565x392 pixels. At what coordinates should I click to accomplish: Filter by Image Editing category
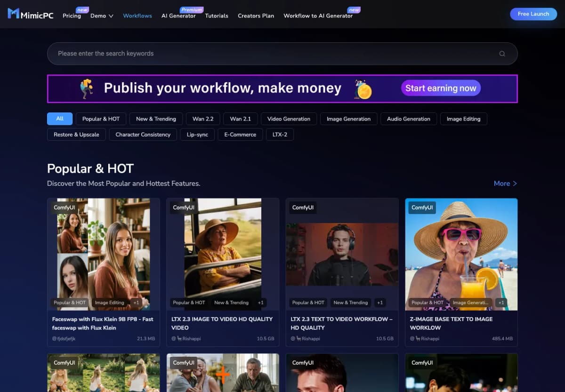pos(463,119)
